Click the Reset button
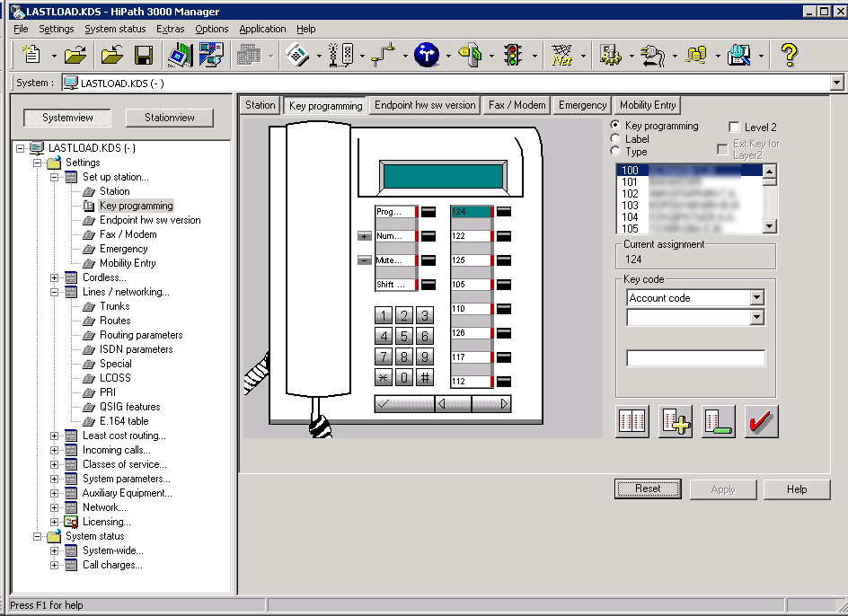The height and width of the screenshot is (616, 848). 648,488
